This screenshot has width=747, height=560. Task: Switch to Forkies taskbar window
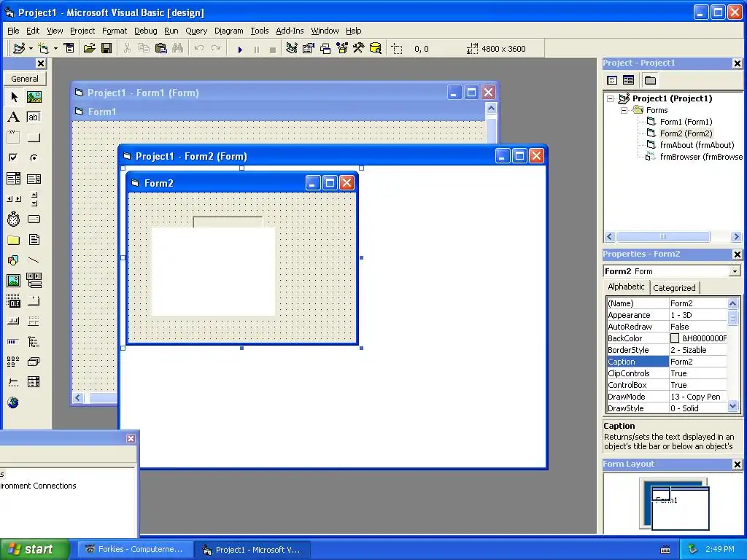click(135, 549)
